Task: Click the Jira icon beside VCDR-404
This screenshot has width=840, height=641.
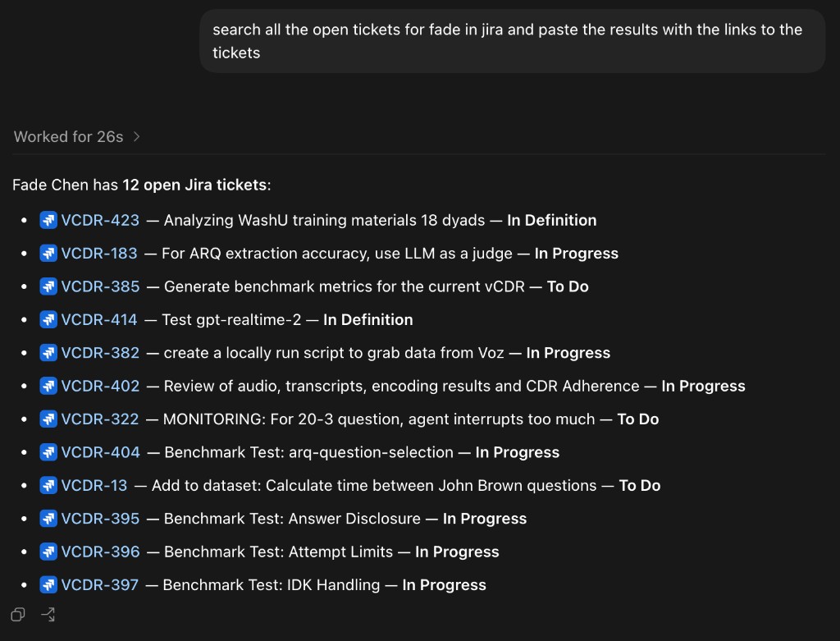Action: pos(48,452)
